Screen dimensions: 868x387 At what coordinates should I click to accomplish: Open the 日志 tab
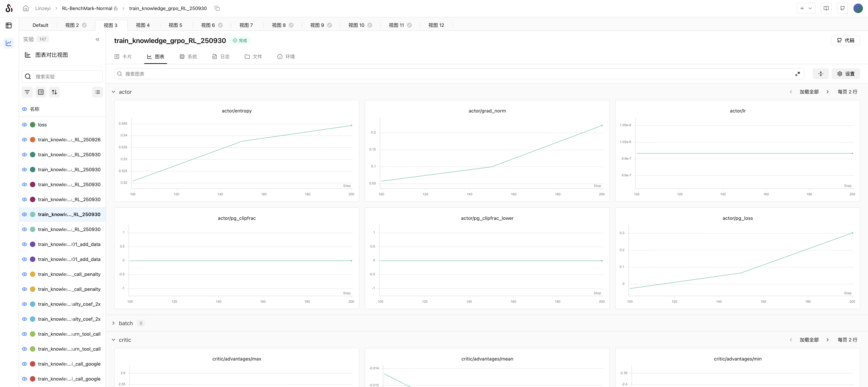tap(221, 57)
